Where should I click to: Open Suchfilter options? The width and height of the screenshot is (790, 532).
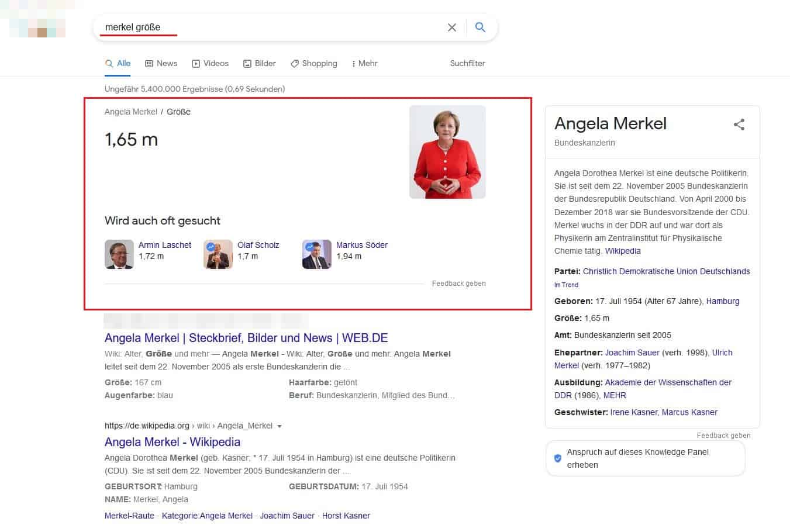467,63
